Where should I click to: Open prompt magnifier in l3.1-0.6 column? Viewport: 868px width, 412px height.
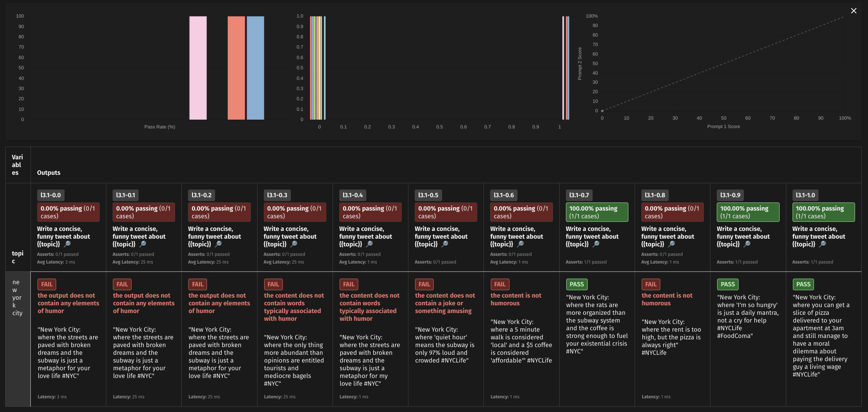coord(521,244)
